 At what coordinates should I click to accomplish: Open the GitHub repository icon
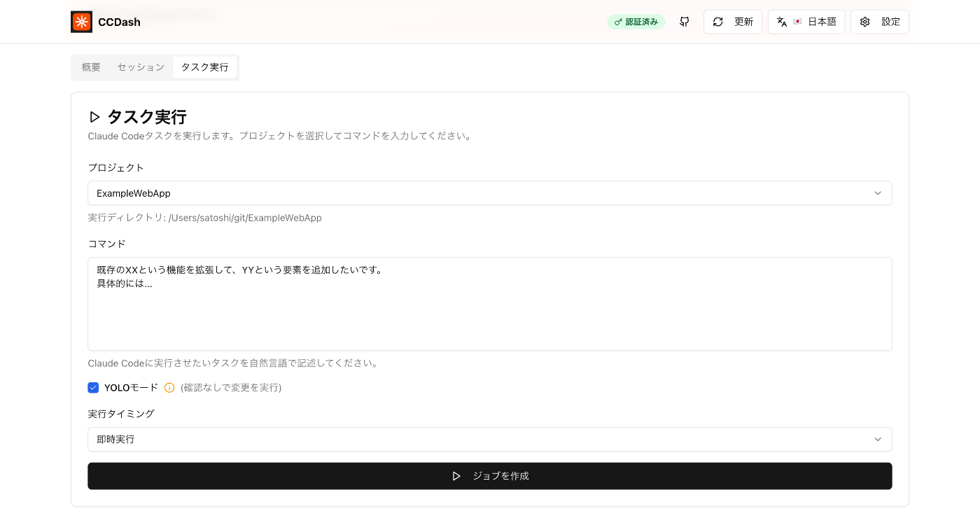[x=685, y=22]
